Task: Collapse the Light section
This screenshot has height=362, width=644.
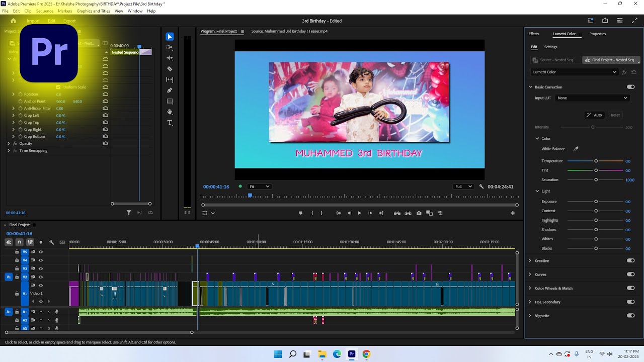Action: pyautogui.click(x=537, y=191)
